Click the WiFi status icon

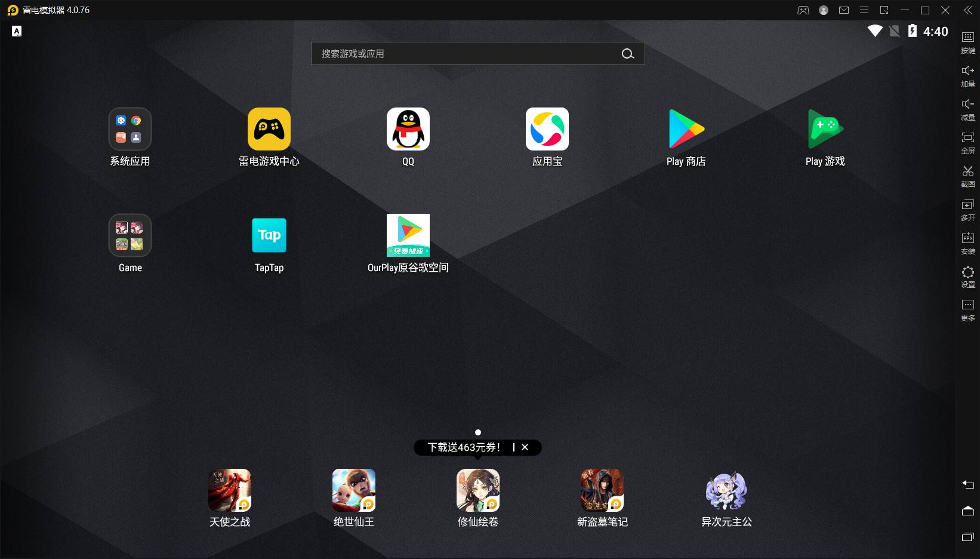pyautogui.click(x=875, y=31)
